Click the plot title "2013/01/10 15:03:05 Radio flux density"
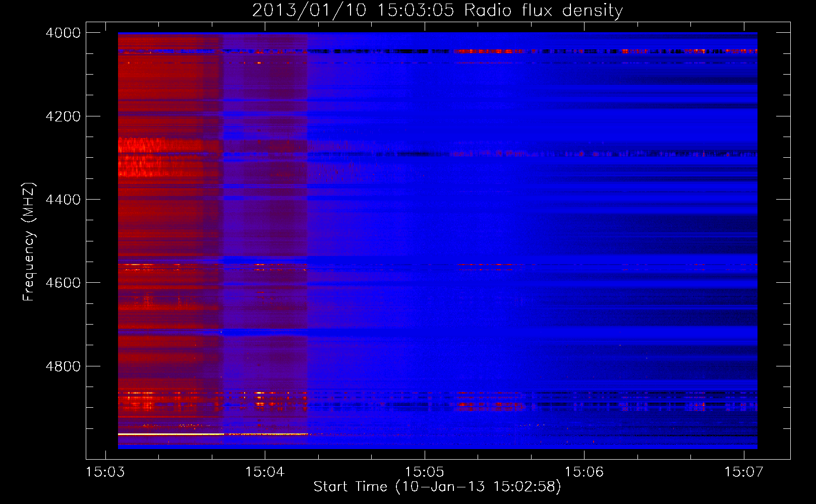Image resolution: width=816 pixels, height=504 pixels. tap(437, 10)
